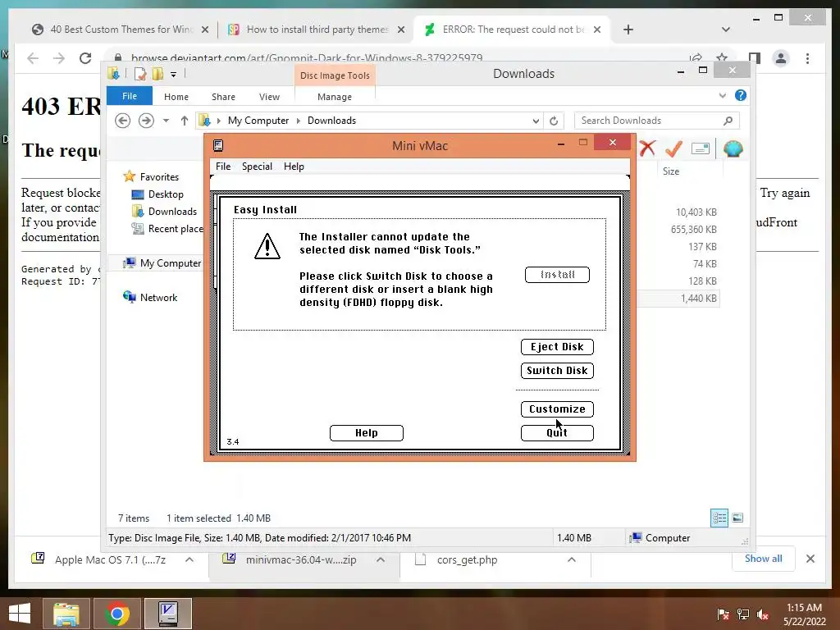Expand the Explorer ribbon chevron
This screenshot has height=630, width=840.
722,96
